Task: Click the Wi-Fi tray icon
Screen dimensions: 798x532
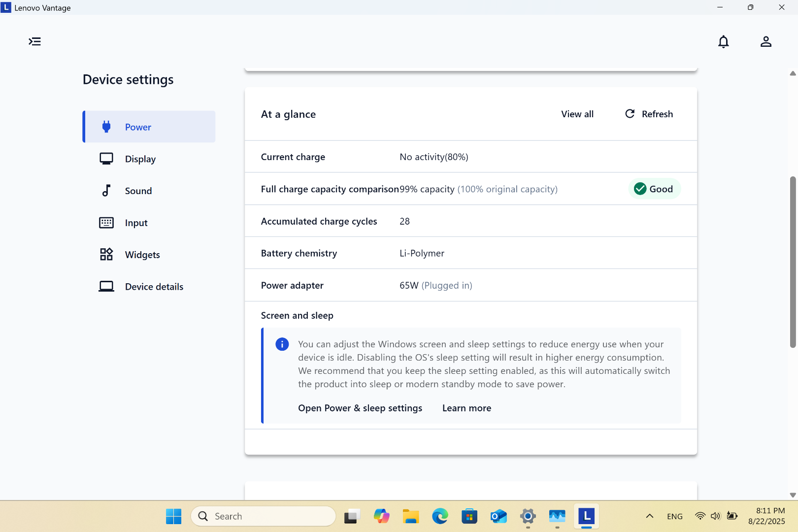Action: point(700,516)
